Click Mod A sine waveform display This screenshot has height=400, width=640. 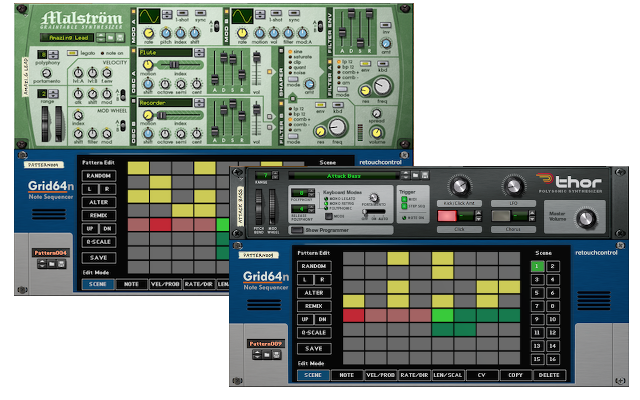tap(149, 16)
